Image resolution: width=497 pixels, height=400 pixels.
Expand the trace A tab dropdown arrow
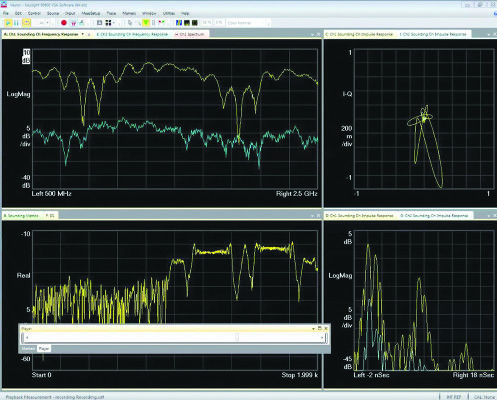(x=83, y=34)
